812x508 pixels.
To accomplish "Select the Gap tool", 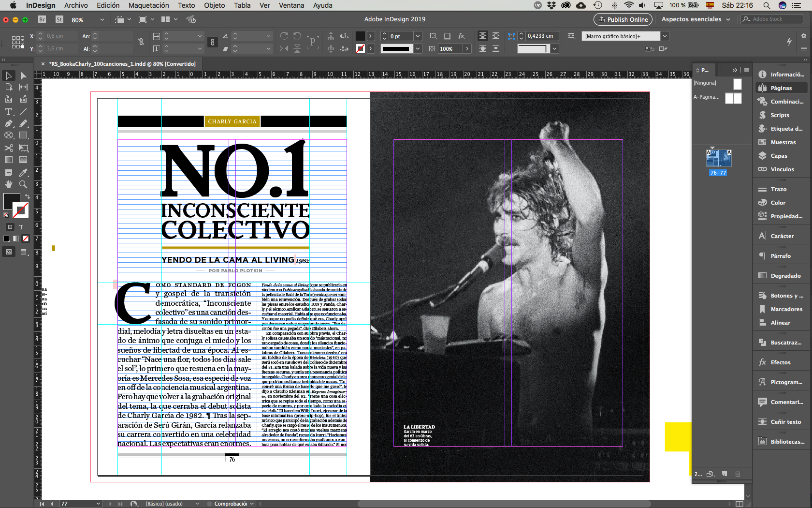I will (x=23, y=87).
